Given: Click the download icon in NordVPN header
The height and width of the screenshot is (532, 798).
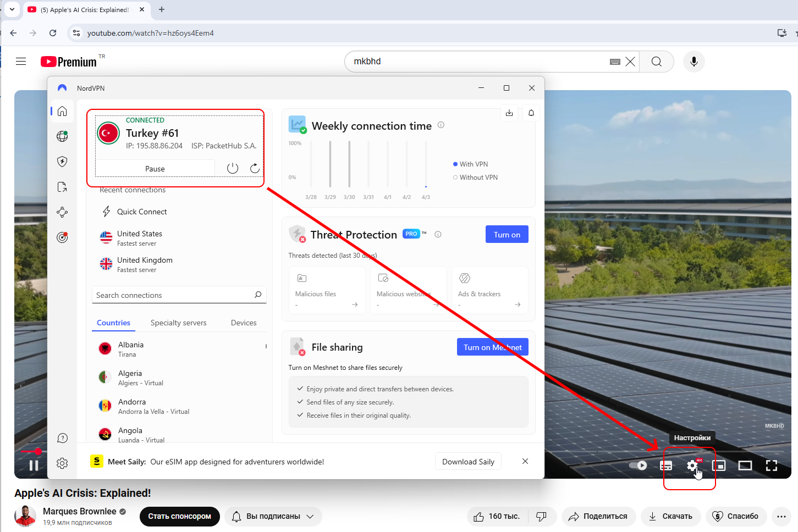Looking at the screenshot, I should coord(509,113).
